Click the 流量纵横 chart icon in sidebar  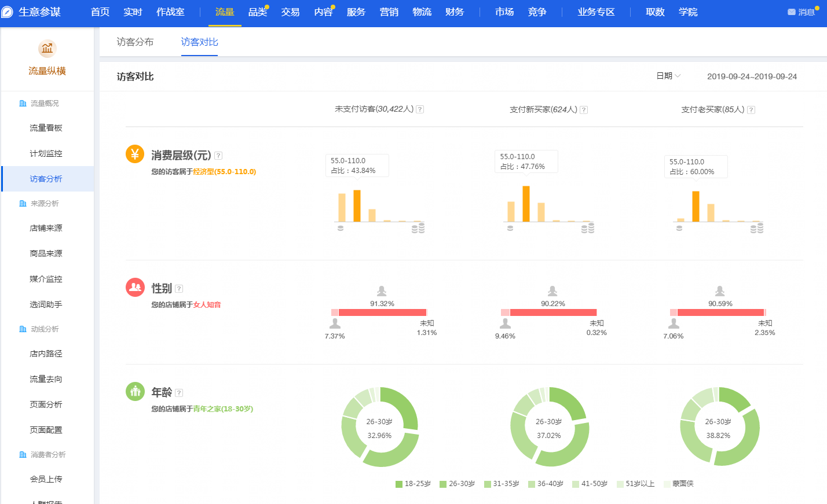(x=47, y=49)
